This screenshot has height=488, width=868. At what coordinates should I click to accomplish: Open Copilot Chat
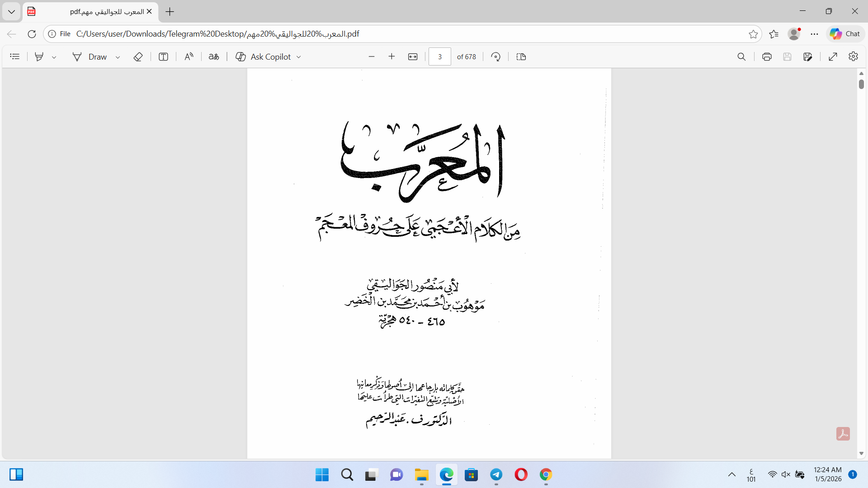click(845, 34)
